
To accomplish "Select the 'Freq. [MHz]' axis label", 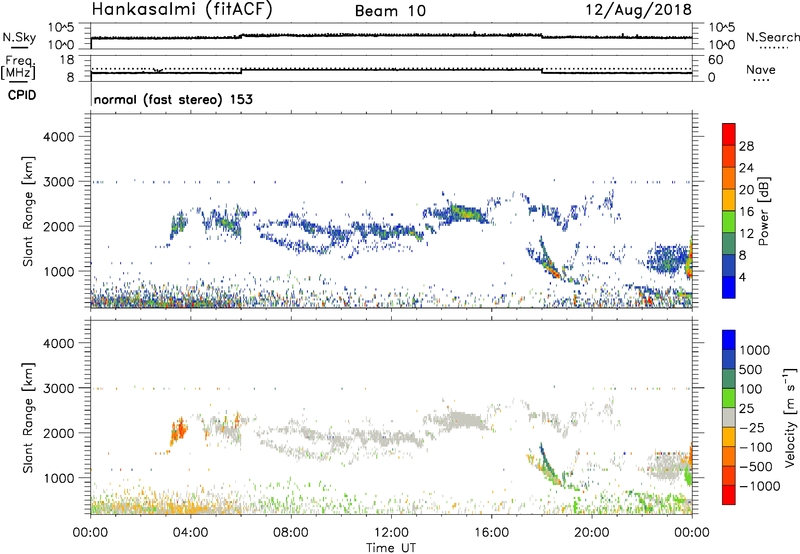I will 18,67.
